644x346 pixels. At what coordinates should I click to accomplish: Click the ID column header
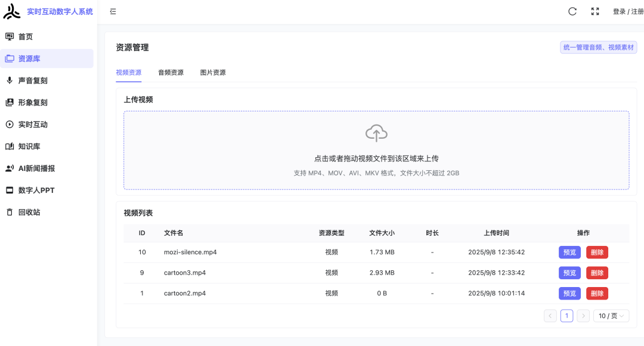tap(142, 233)
